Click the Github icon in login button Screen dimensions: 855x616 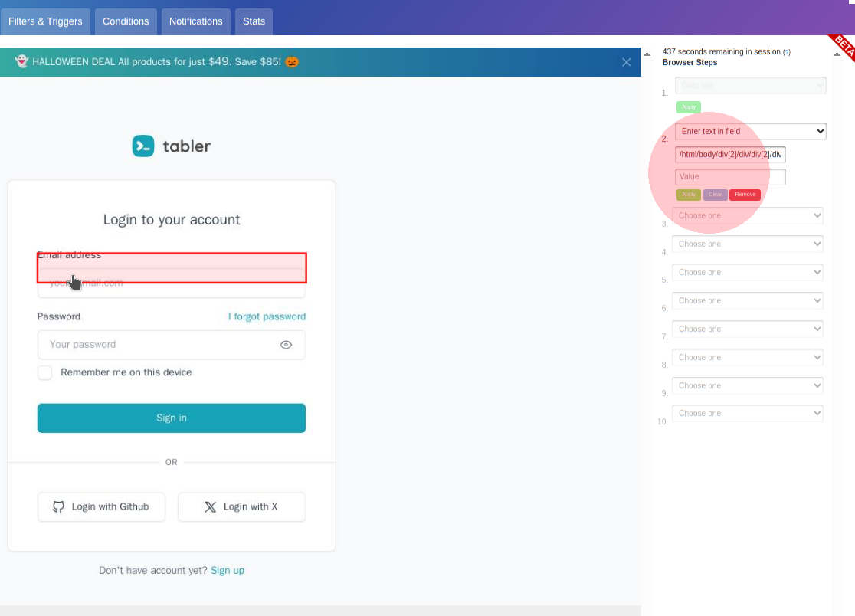click(x=58, y=506)
